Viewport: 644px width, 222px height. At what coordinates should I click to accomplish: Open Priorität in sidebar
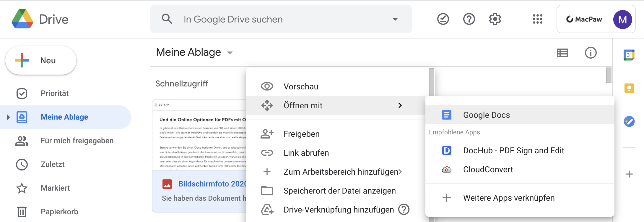point(66,94)
